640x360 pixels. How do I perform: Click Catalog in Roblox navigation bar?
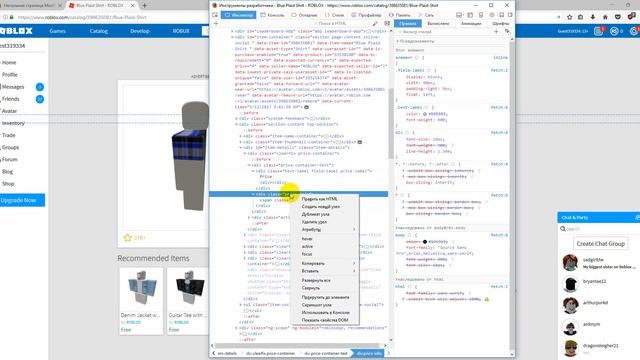click(x=98, y=31)
